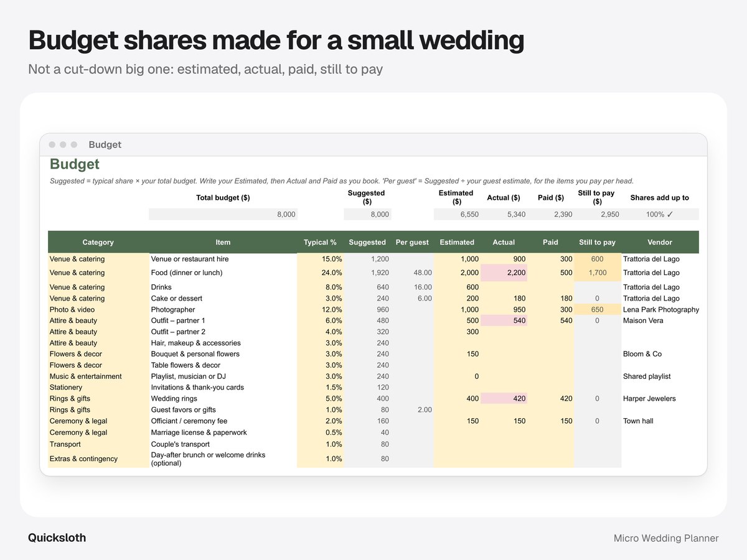Select the 'Guest favors or gifts' cell
The width and height of the screenshot is (747, 560).
coord(223,409)
